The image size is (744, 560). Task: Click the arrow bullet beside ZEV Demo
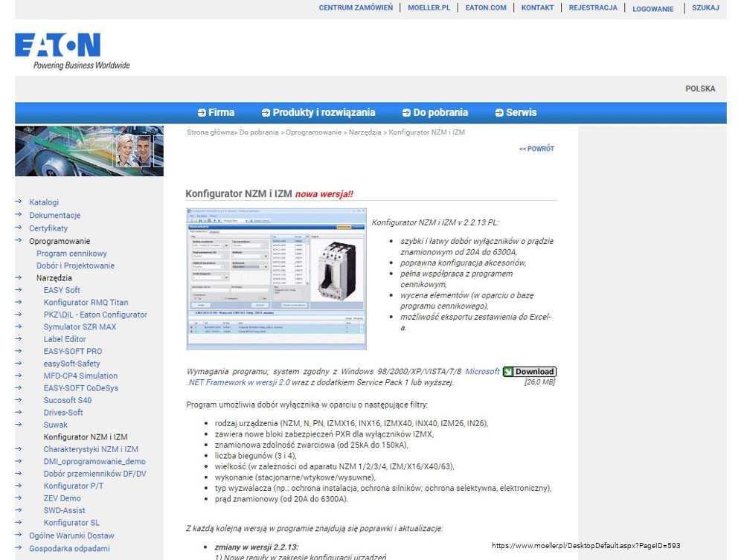point(19,498)
